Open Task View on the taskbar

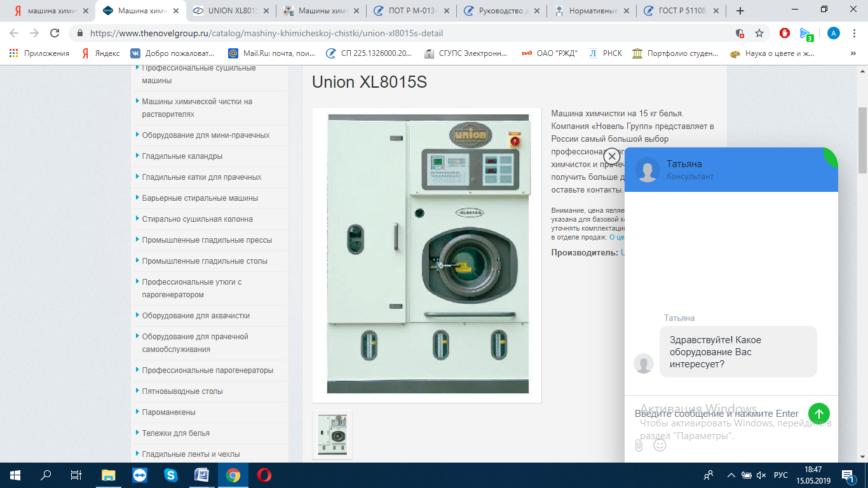pyautogui.click(x=76, y=475)
